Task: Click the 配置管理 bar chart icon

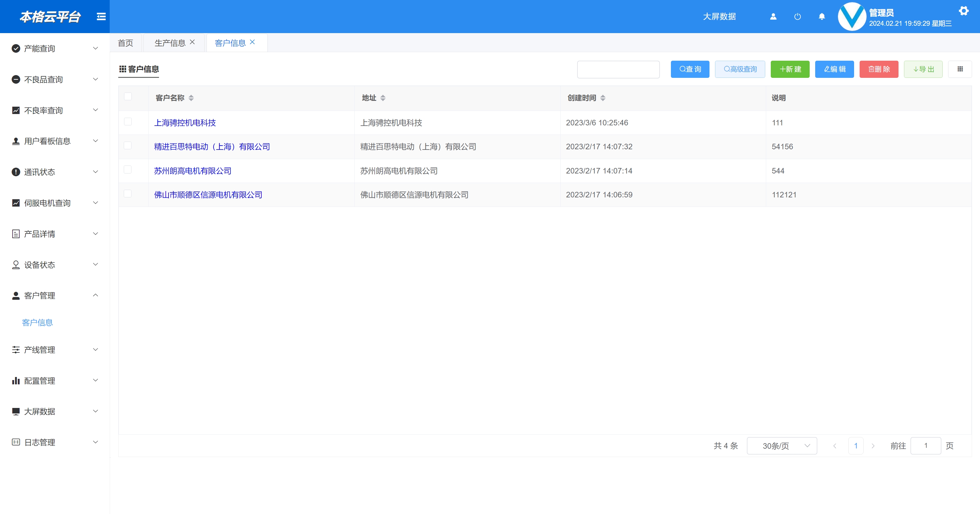Action: coord(16,380)
